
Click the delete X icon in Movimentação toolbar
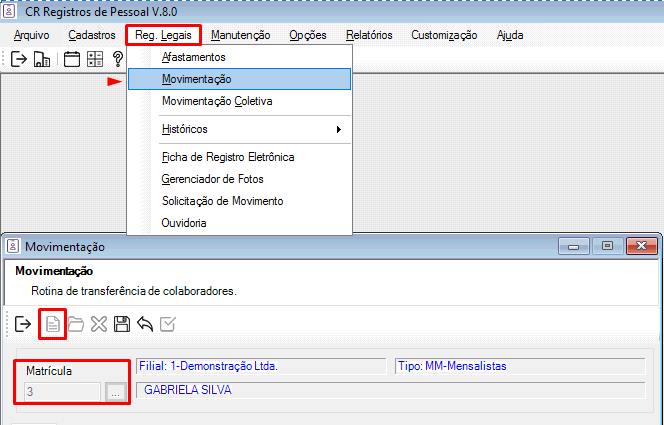[x=99, y=325]
